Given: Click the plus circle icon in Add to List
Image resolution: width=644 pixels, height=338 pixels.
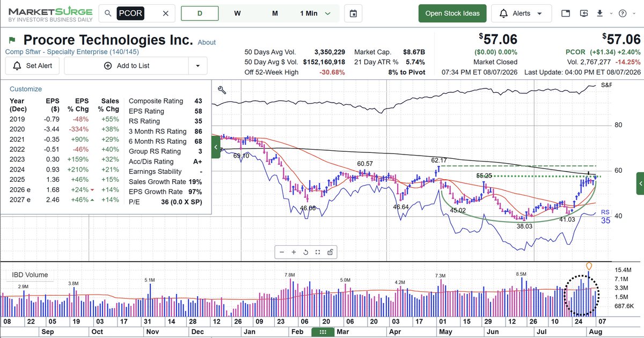Looking at the screenshot, I should tap(107, 65).
